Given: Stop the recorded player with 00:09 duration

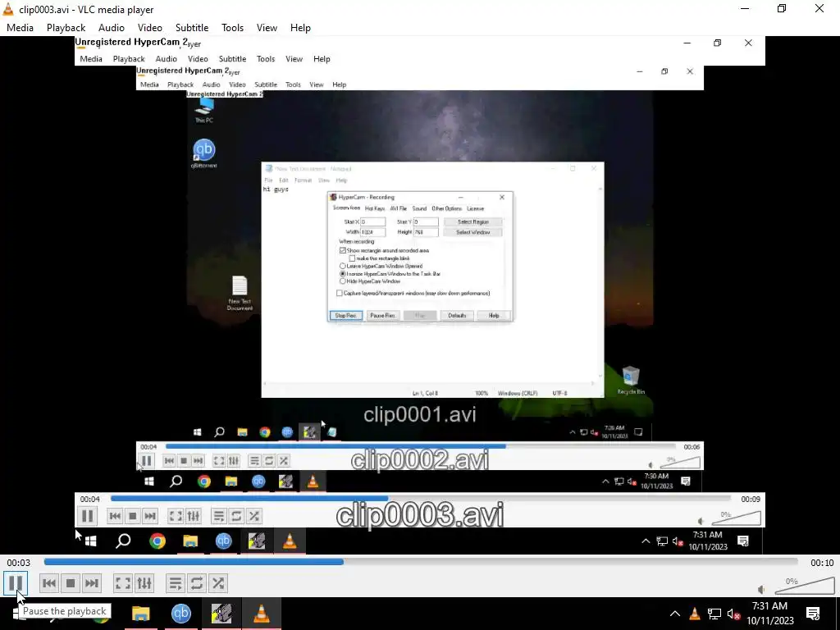Looking at the screenshot, I should coord(132,516).
